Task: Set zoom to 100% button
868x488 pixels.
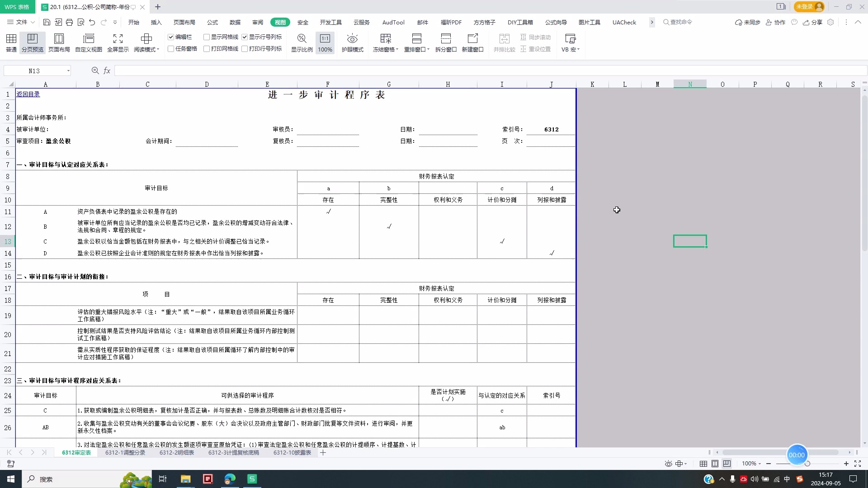Action: pos(325,43)
